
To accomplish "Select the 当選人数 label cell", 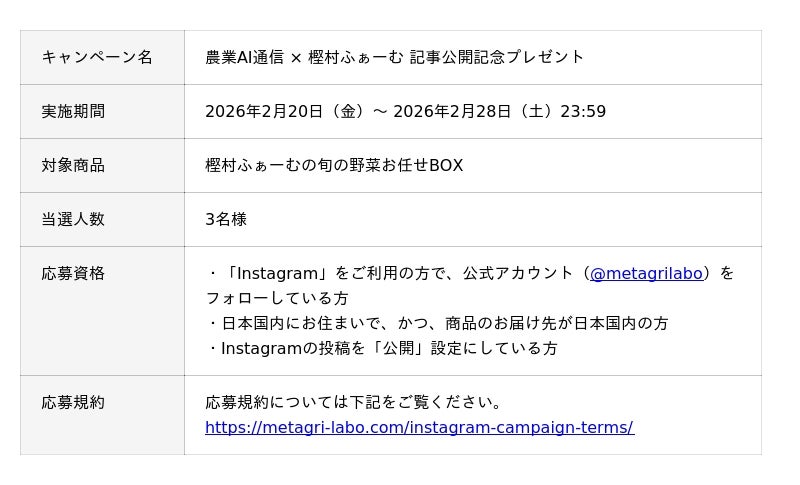I will 73,219.
